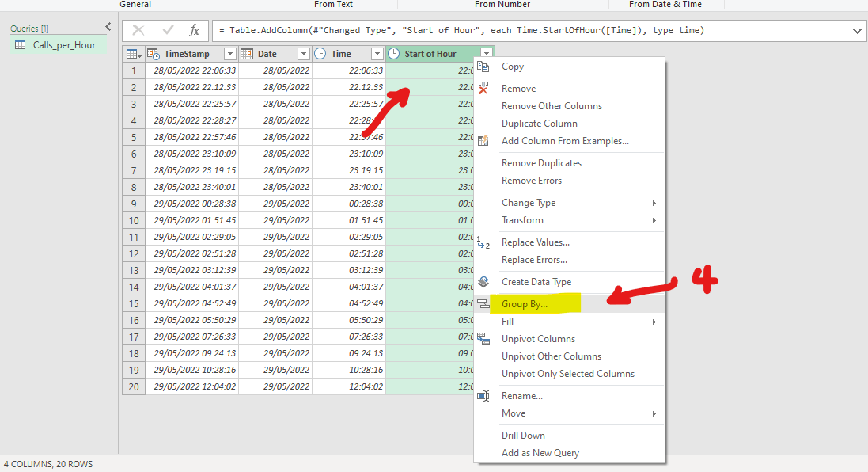868x472 pixels.
Task: Open the Start of Hour filter dropdown
Action: (486, 54)
